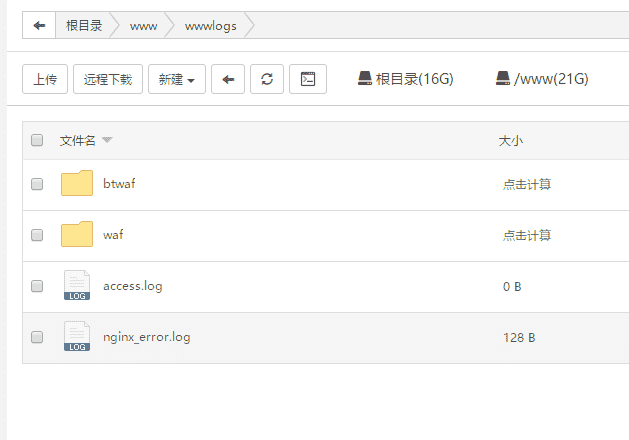Image resolution: width=629 pixels, height=440 pixels.
Task: Select the access.log checkbox
Action: 37,286
